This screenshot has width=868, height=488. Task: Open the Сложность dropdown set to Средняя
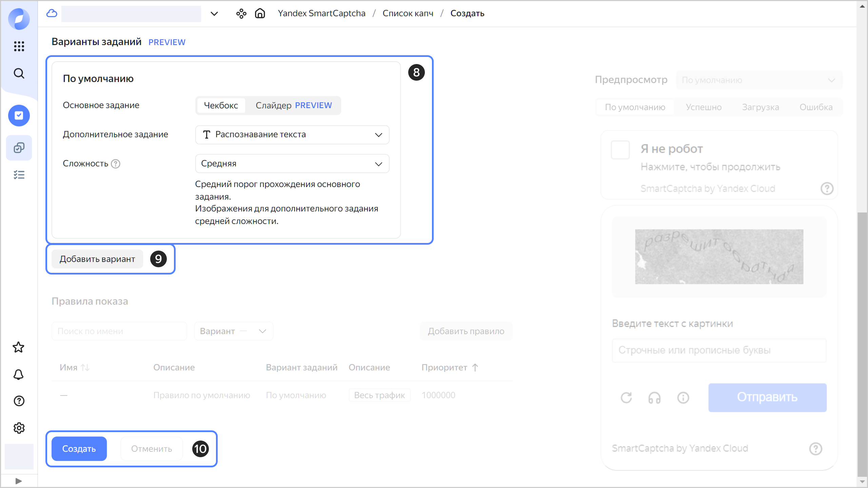[x=292, y=164]
